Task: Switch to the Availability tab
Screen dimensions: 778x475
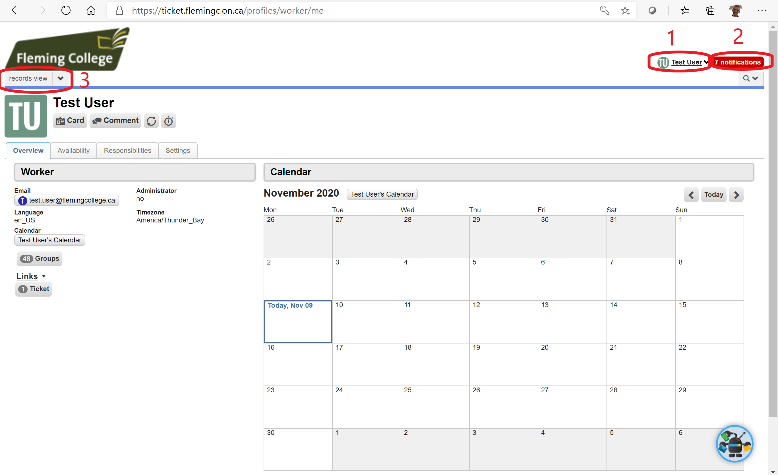Action: (x=74, y=151)
